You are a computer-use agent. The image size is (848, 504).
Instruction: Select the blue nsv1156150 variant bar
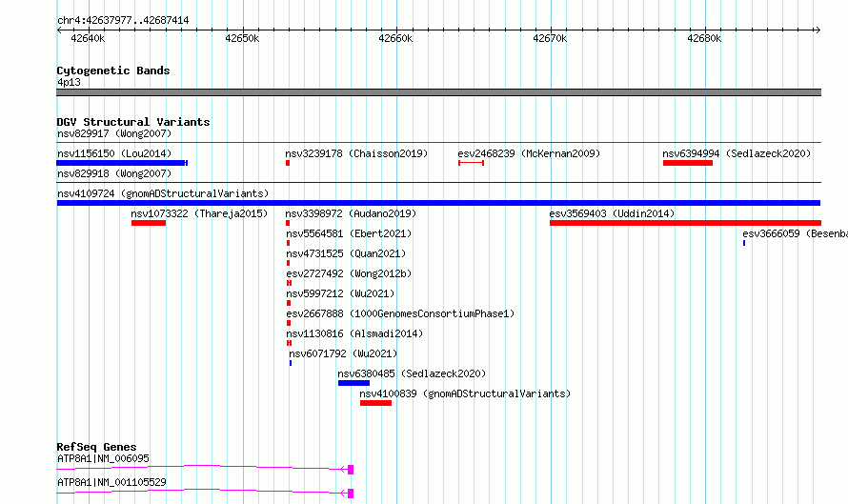click(x=122, y=163)
